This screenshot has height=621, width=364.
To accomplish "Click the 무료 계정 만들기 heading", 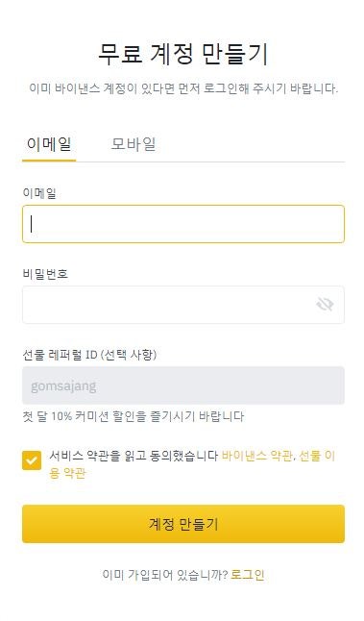I will (x=183, y=54).
